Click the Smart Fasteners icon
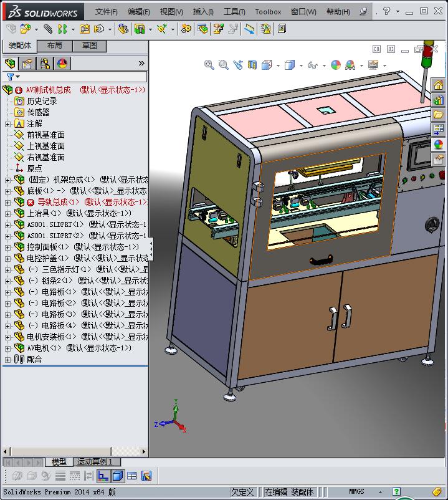Screen dimensions: 448x500 point(85,29)
